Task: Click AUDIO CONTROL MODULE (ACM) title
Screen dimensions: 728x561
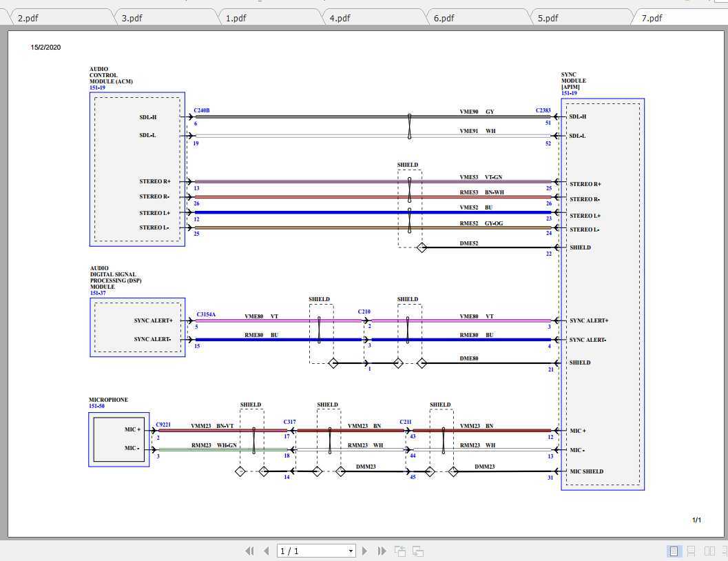Action: coord(111,75)
